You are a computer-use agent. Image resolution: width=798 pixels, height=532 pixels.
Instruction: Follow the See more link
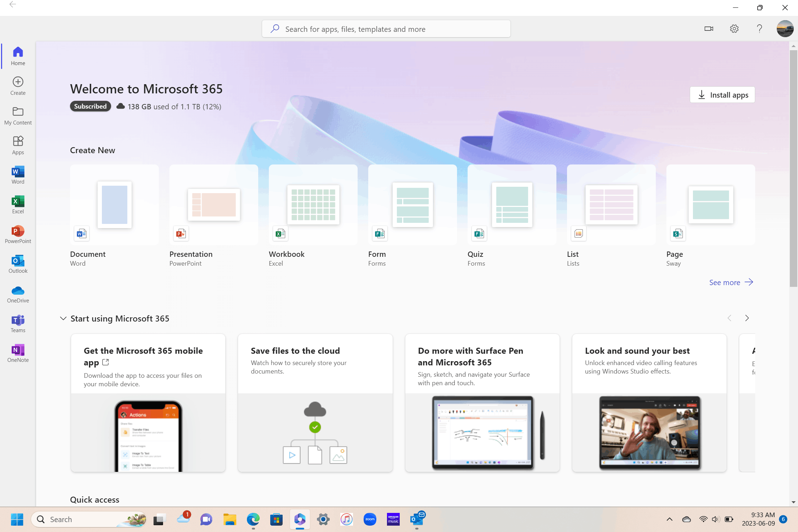(731, 282)
